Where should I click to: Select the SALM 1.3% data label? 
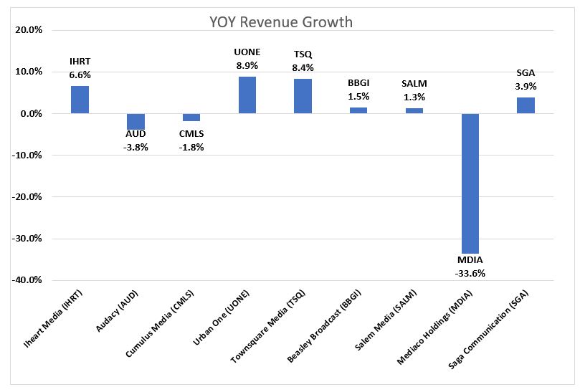414,90
